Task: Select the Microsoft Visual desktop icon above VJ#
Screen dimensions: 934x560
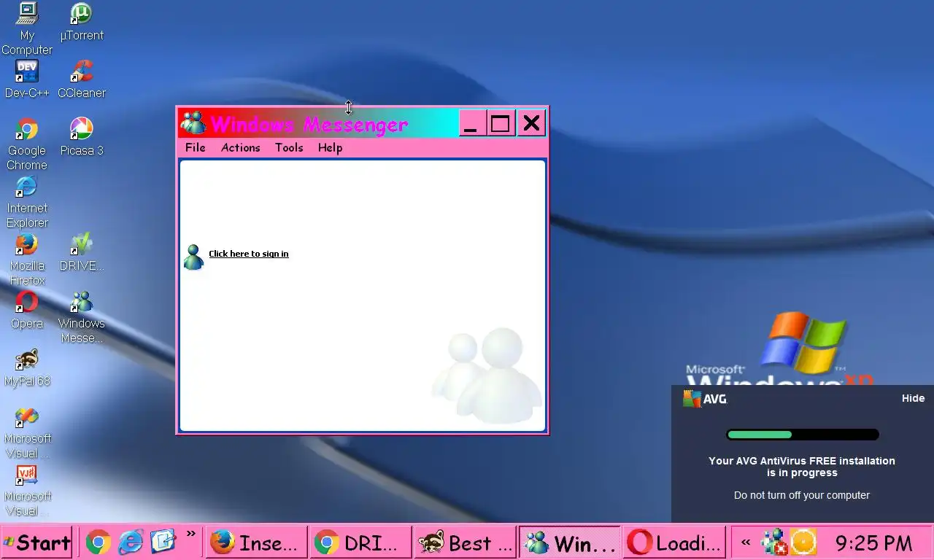Action: point(27,432)
